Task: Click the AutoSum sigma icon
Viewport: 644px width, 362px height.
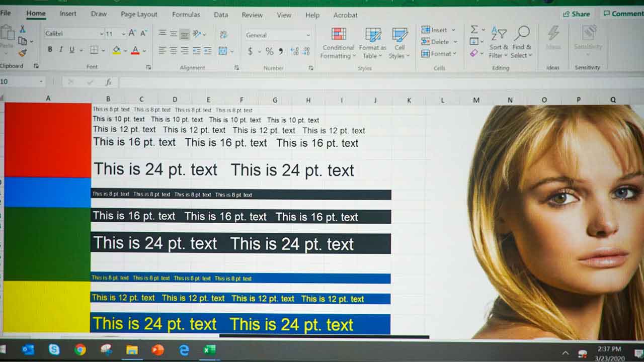Action: [474, 30]
